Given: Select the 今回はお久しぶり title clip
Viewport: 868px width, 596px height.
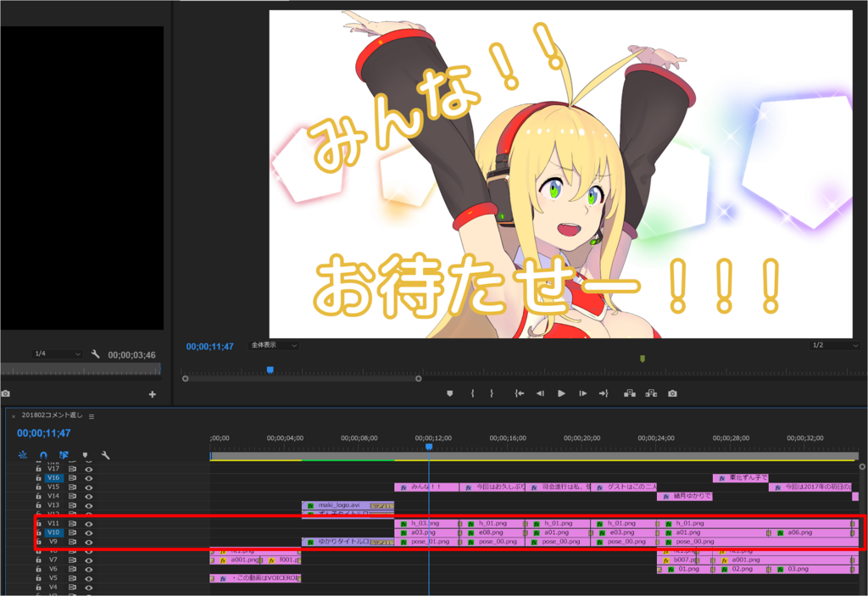Looking at the screenshot, I should pos(492,487).
